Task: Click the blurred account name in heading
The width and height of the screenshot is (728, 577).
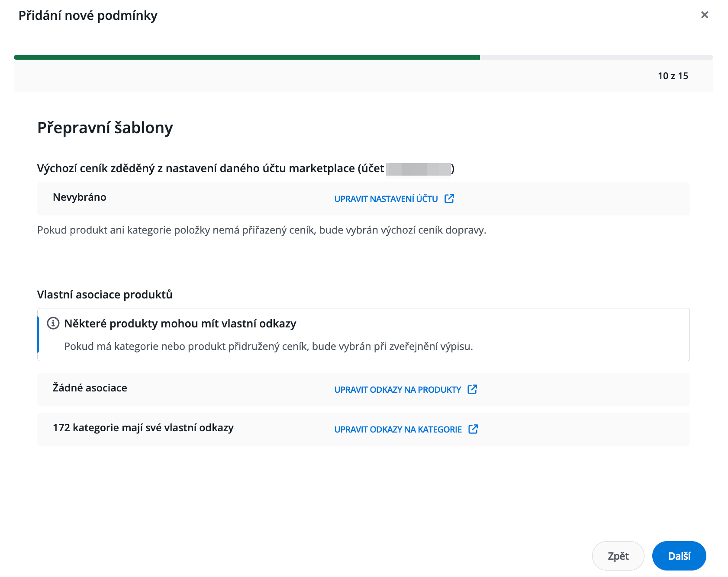Action: [x=418, y=169]
